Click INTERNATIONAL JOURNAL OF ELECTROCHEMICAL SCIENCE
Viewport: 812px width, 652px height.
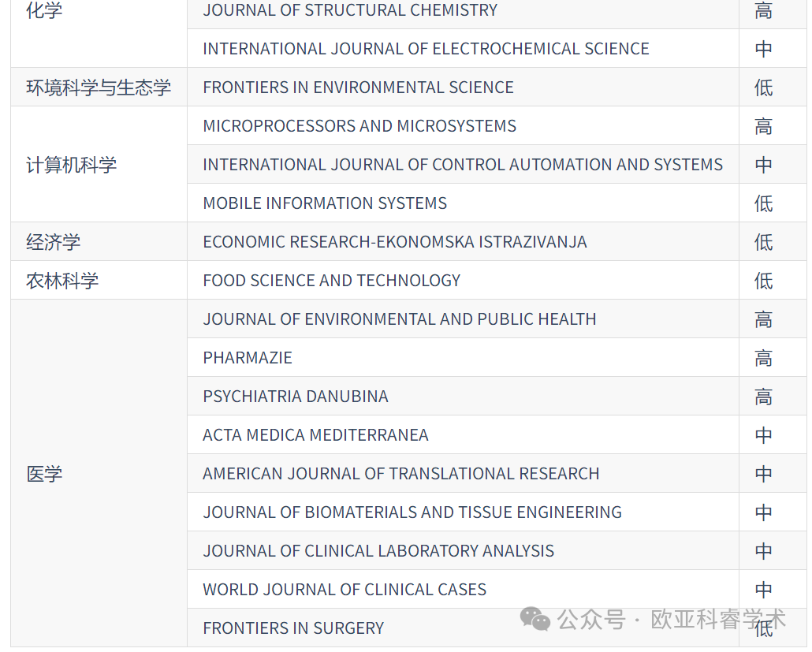[426, 49]
